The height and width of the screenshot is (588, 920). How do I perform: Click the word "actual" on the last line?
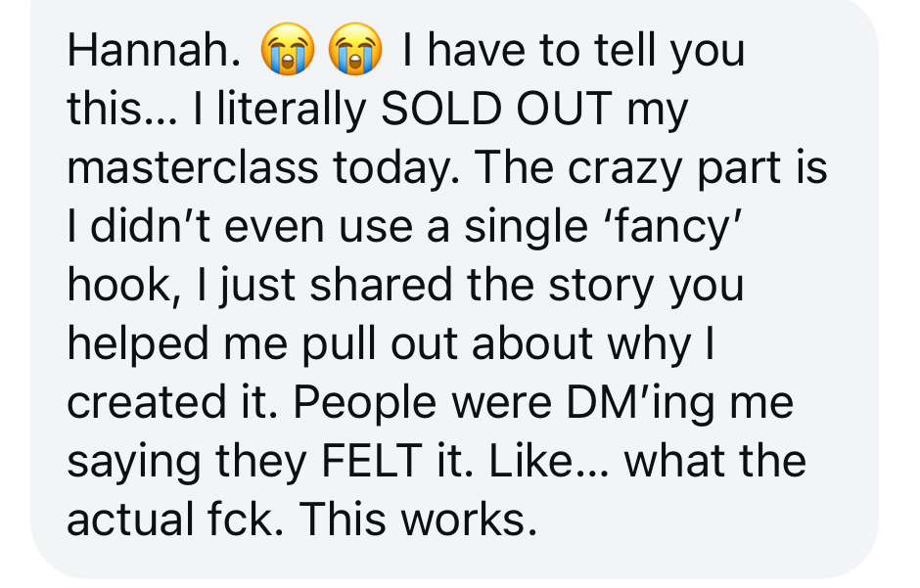pos(128,519)
